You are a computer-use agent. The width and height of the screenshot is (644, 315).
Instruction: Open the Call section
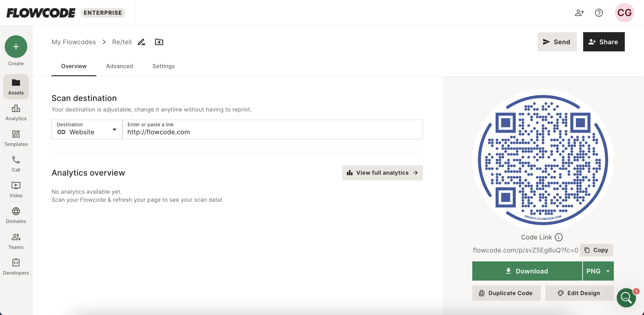coord(16,164)
